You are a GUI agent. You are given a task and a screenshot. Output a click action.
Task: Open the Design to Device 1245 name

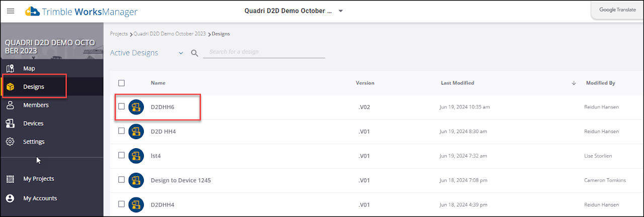pyautogui.click(x=181, y=180)
